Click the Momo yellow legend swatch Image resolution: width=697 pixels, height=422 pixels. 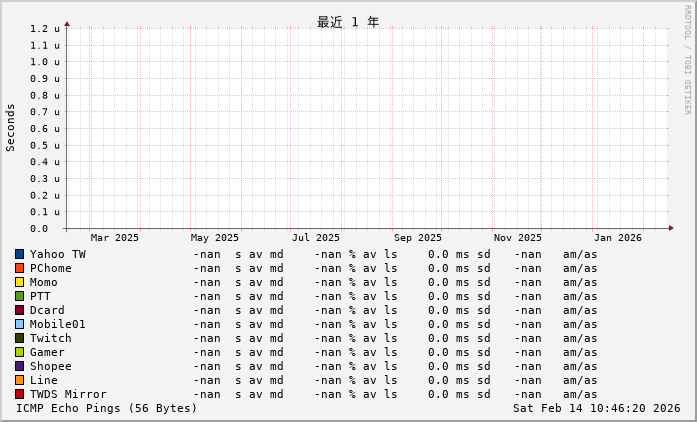(x=19, y=282)
